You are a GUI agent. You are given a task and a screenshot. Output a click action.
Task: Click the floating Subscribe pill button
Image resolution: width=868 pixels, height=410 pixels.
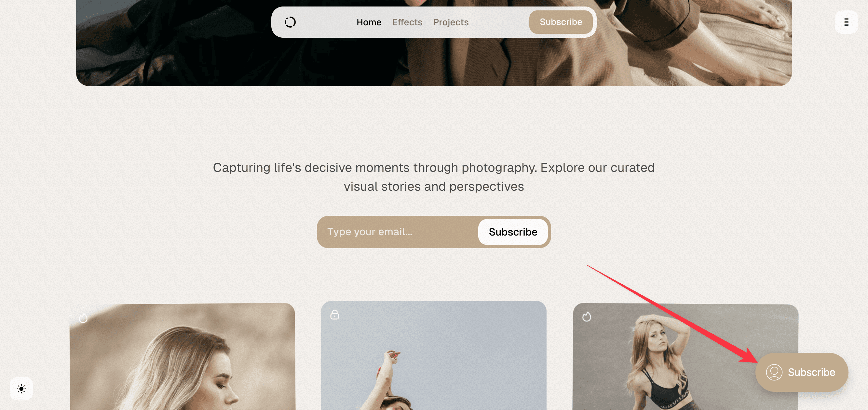click(802, 372)
